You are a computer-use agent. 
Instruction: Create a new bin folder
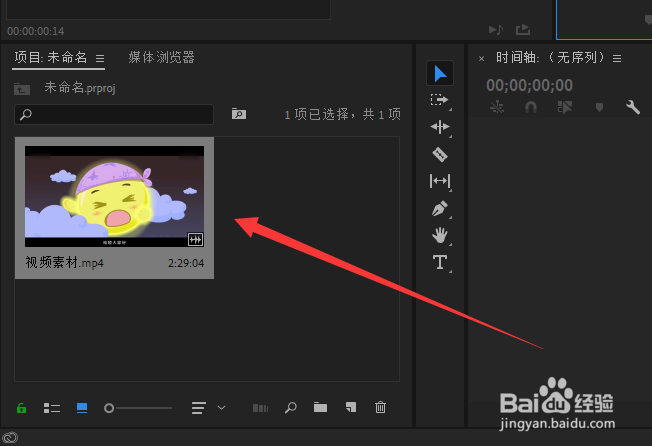click(320, 407)
